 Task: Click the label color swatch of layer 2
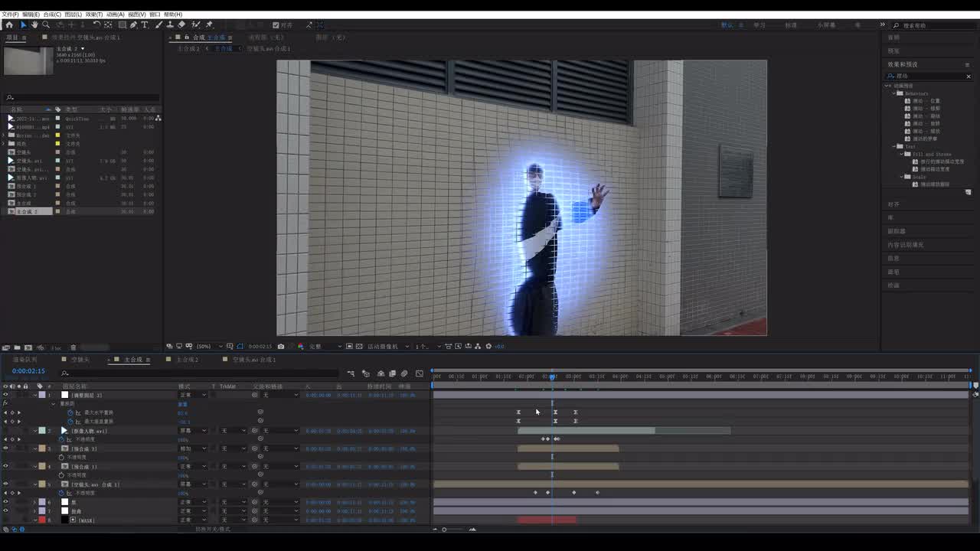(x=42, y=431)
